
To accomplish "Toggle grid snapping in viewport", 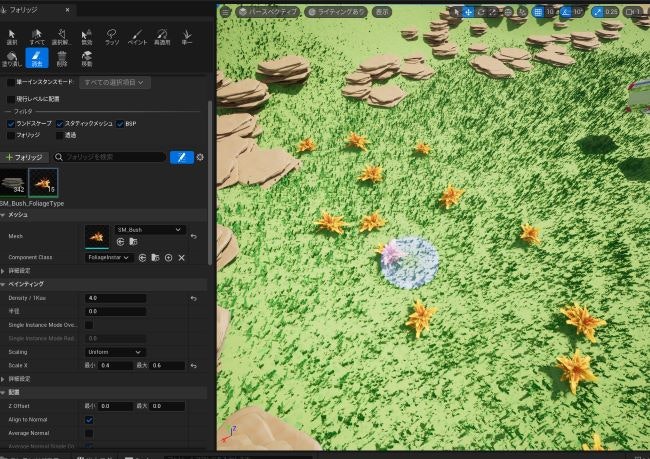I will [x=538, y=12].
